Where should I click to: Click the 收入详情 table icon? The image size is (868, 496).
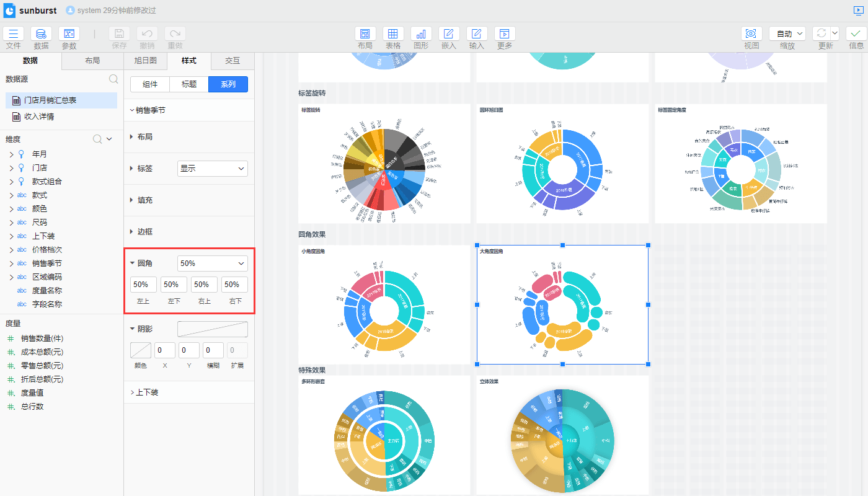click(x=17, y=117)
